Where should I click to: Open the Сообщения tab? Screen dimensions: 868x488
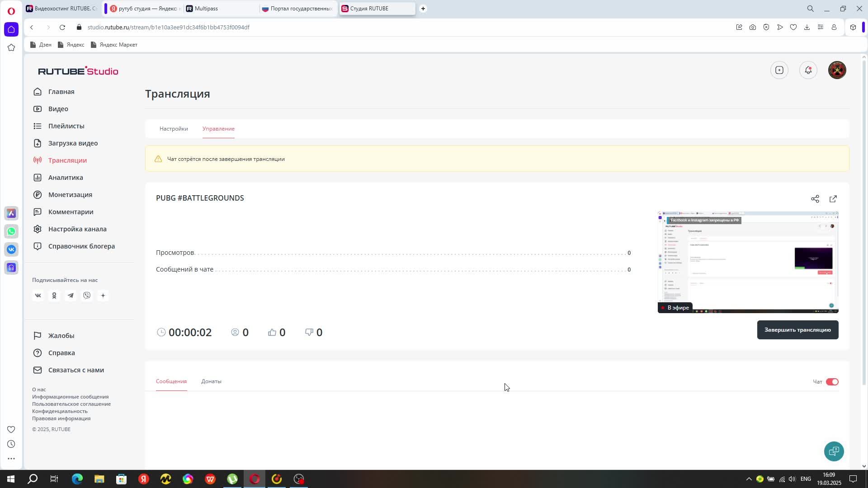click(x=171, y=381)
